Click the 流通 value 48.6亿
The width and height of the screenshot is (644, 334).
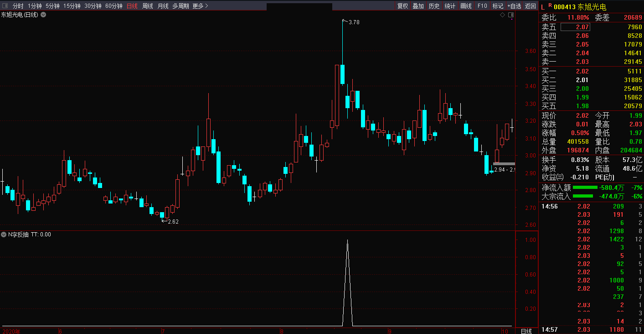[633, 168]
